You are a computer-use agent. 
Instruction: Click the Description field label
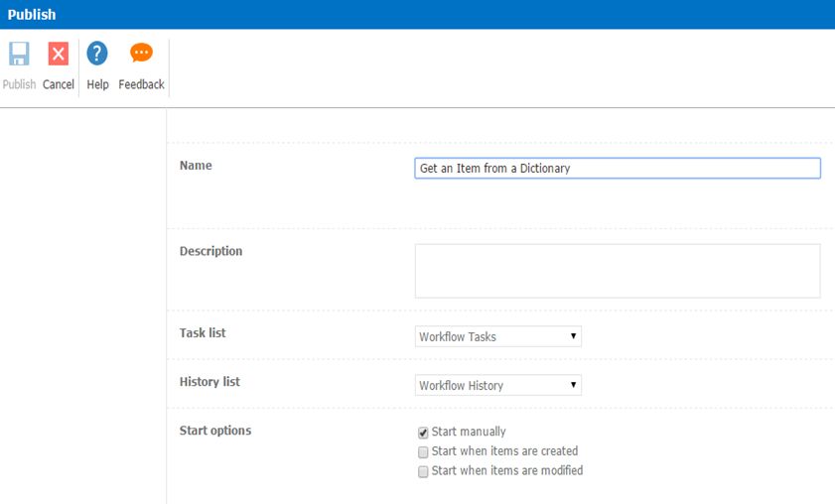(210, 251)
